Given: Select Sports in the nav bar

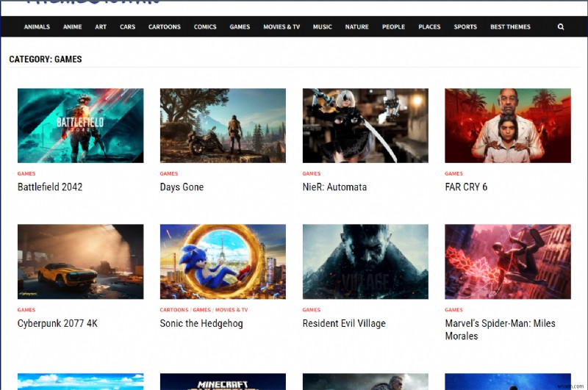Looking at the screenshot, I should coord(465,27).
